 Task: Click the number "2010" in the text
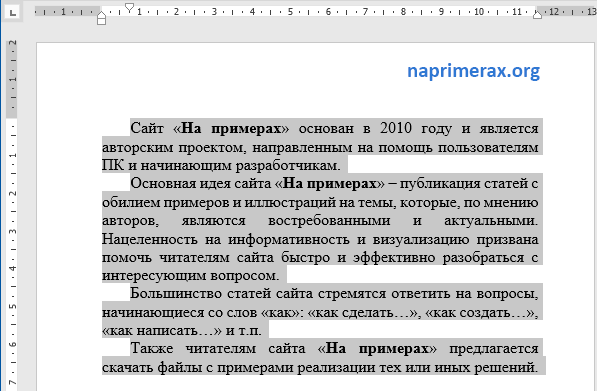tap(396, 128)
